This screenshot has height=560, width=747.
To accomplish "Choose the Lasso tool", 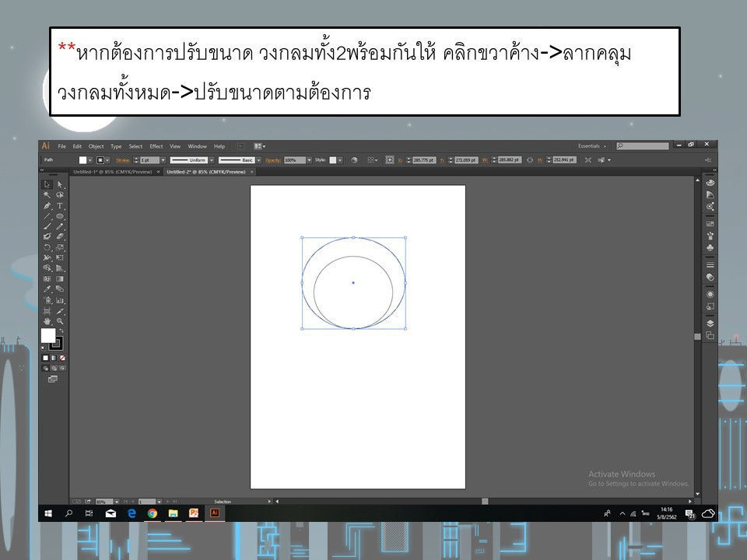I will tap(60, 194).
